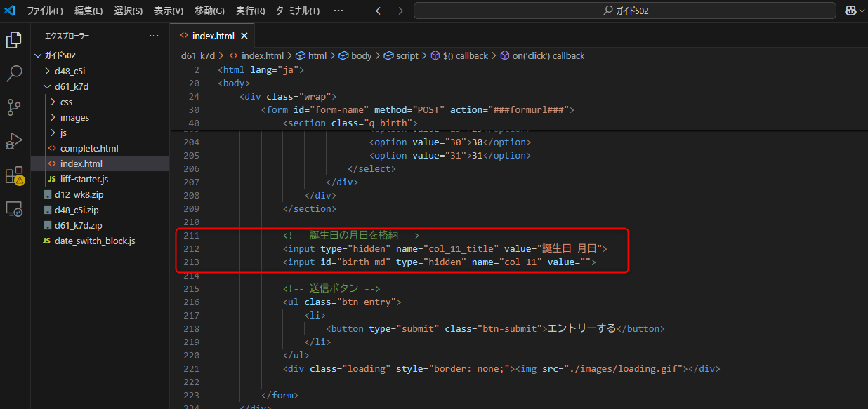Click the Copilot icon in title bar
This screenshot has width=868, height=409.
pos(850,11)
